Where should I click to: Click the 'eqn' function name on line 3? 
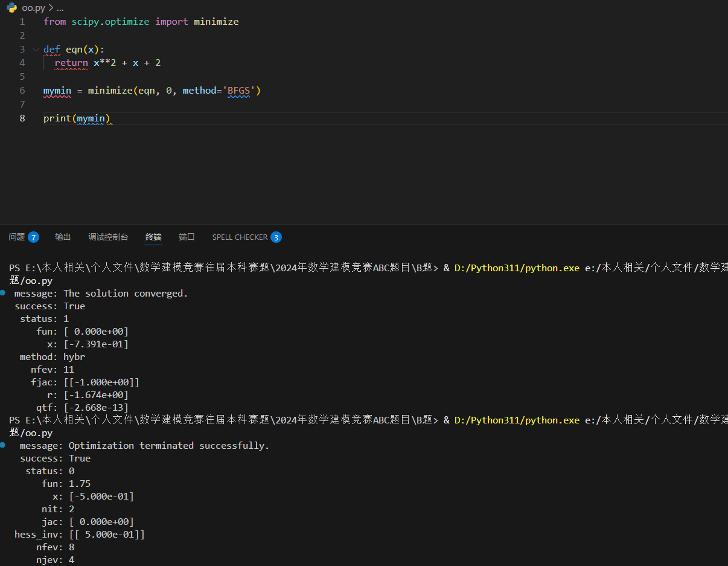[74, 50]
